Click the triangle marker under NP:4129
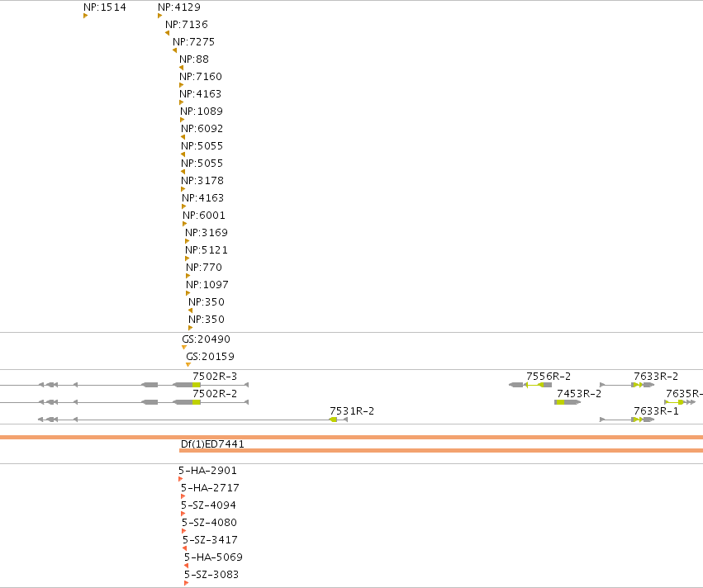Screen dimensions: 703x588 pyautogui.click(x=159, y=17)
